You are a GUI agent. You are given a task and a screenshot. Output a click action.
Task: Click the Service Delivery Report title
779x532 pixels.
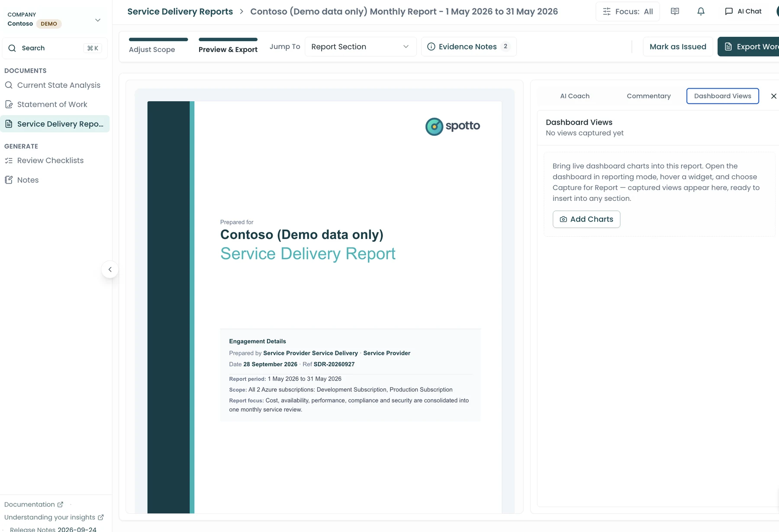308,254
